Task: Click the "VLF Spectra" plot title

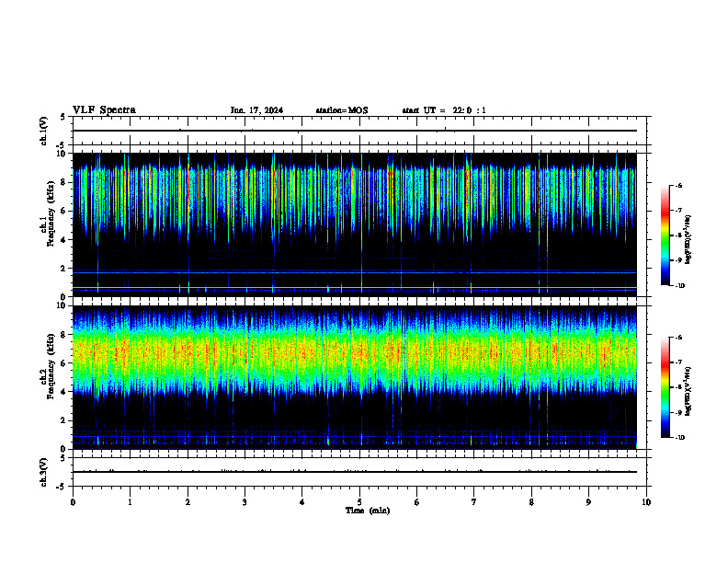Action: [x=104, y=110]
